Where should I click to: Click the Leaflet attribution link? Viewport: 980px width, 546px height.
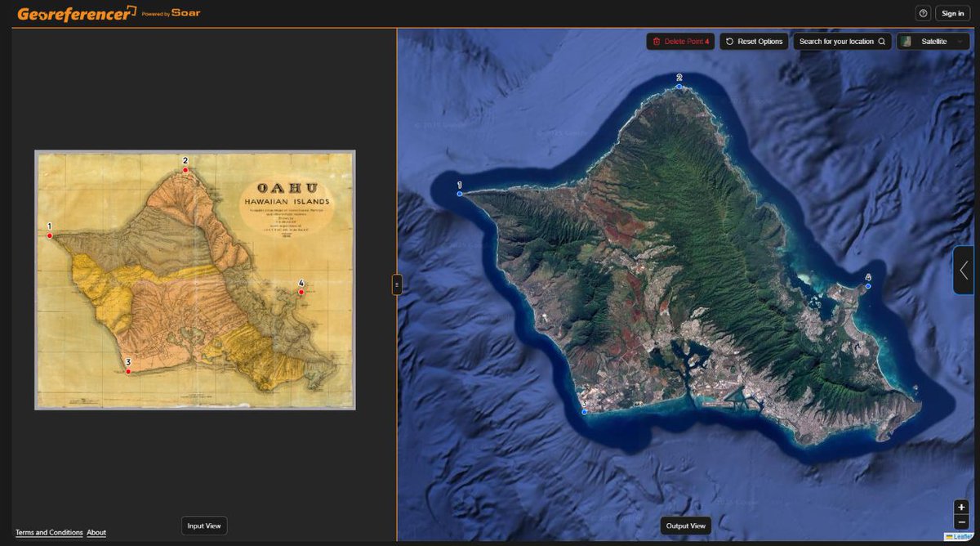click(x=960, y=537)
